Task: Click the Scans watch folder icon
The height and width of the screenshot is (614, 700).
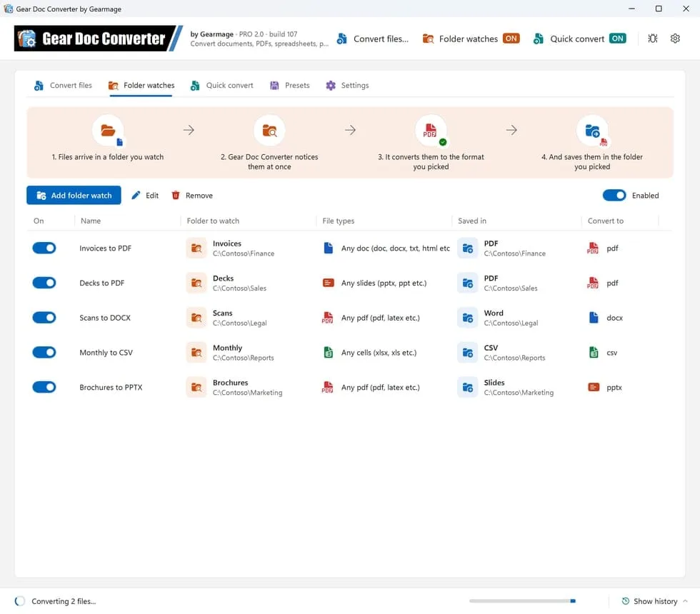Action: [196, 318]
